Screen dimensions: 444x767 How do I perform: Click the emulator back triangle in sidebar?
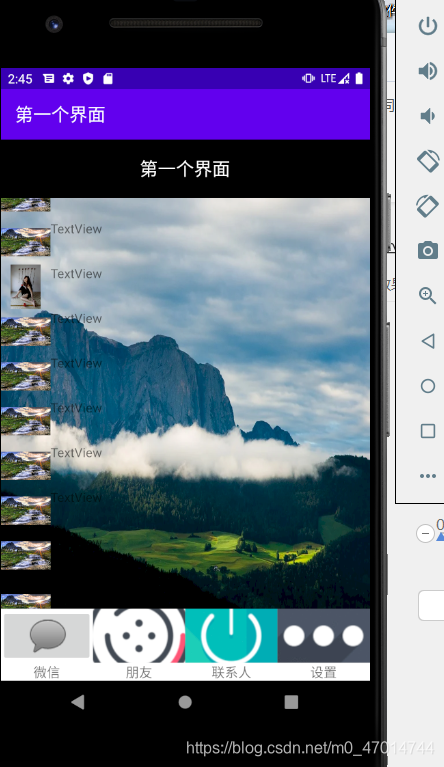tap(428, 341)
